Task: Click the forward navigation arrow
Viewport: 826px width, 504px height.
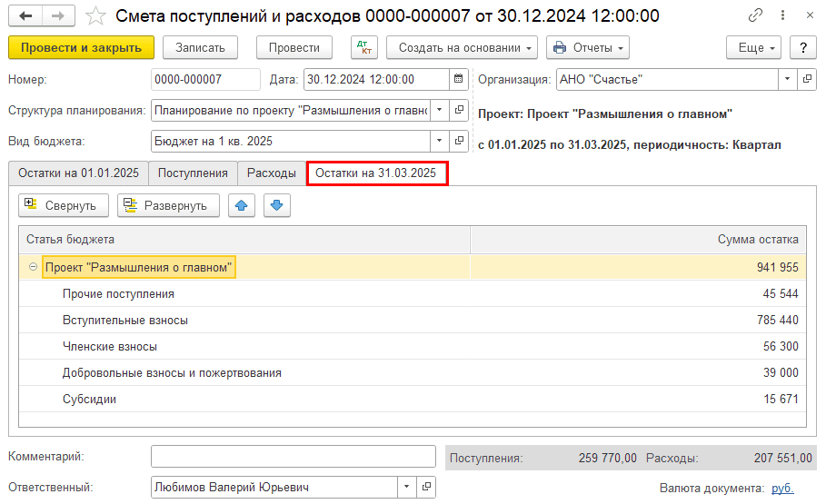Action: (57, 16)
